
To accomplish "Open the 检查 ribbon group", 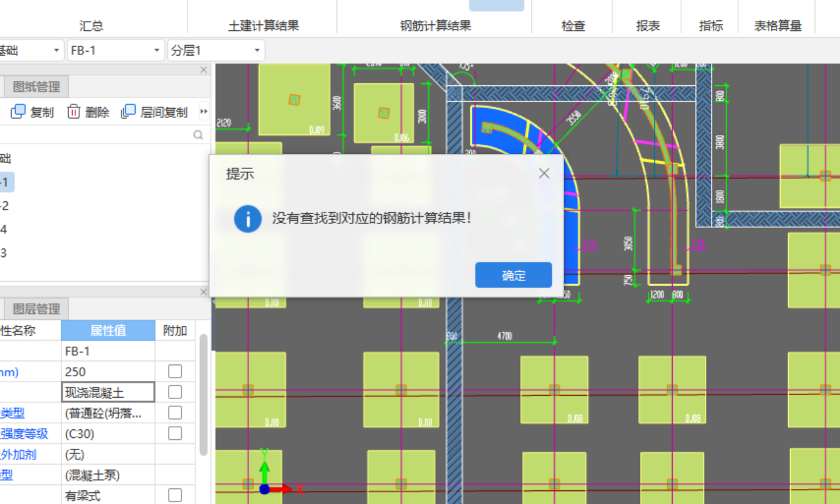I will [x=573, y=26].
